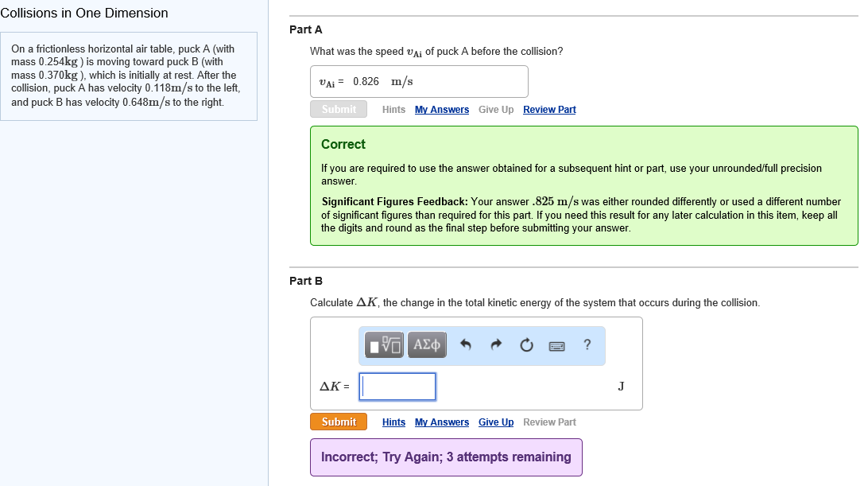Click the Part A Give Up text
This screenshot has height=486, width=868.
click(x=496, y=110)
